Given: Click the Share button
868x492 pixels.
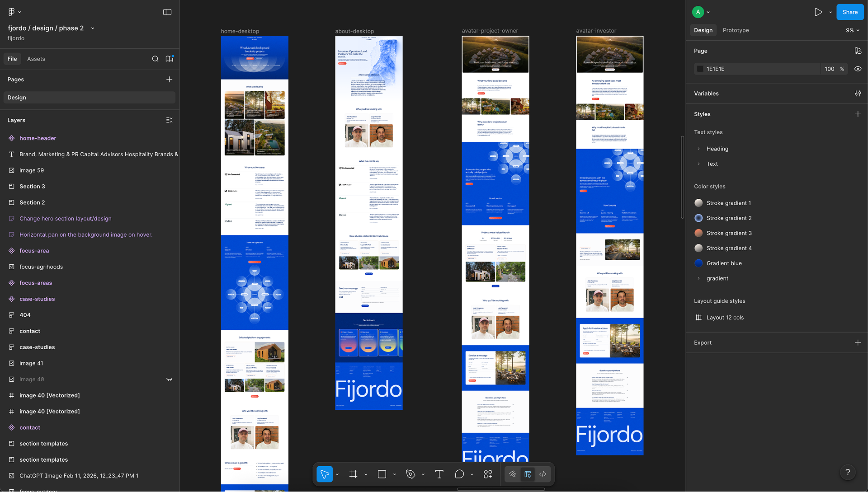Looking at the screenshot, I should coord(849,12).
